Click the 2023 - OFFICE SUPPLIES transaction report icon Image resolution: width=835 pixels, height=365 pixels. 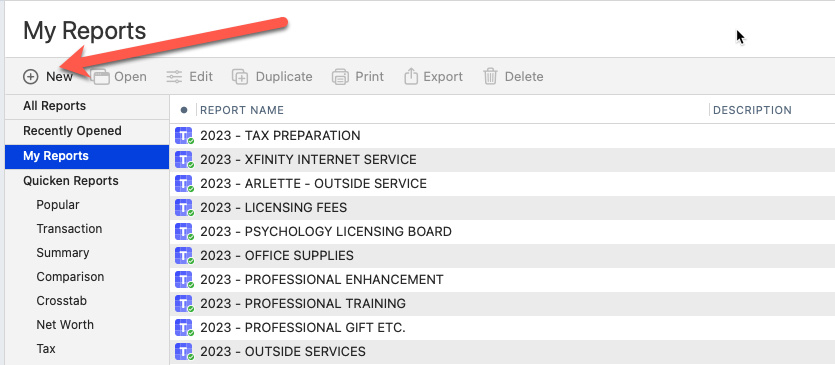click(184, 256)
